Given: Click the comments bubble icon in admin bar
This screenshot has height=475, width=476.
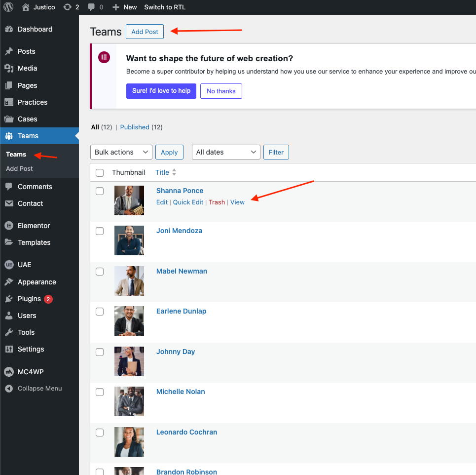Looking at the screenshot, I should (x=91, y=7).
